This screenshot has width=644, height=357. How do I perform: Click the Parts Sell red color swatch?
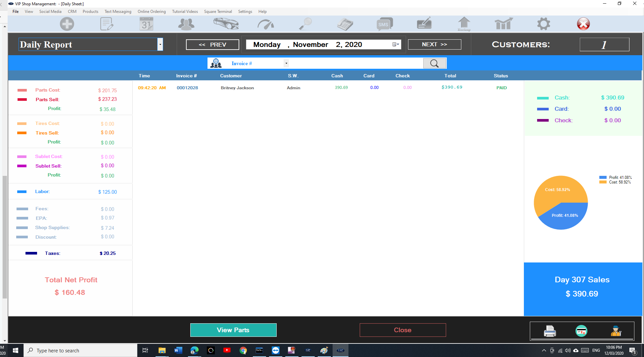click(22, 99)
